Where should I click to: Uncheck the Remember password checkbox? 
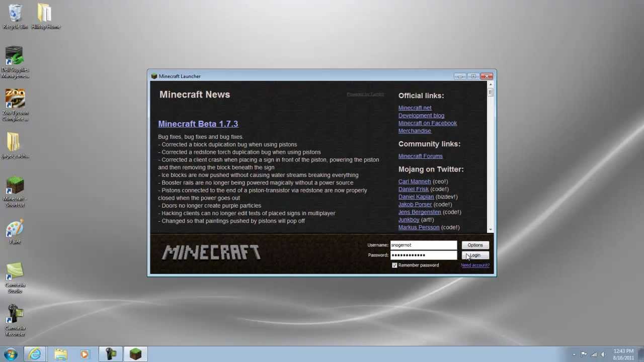pos(394,265)
